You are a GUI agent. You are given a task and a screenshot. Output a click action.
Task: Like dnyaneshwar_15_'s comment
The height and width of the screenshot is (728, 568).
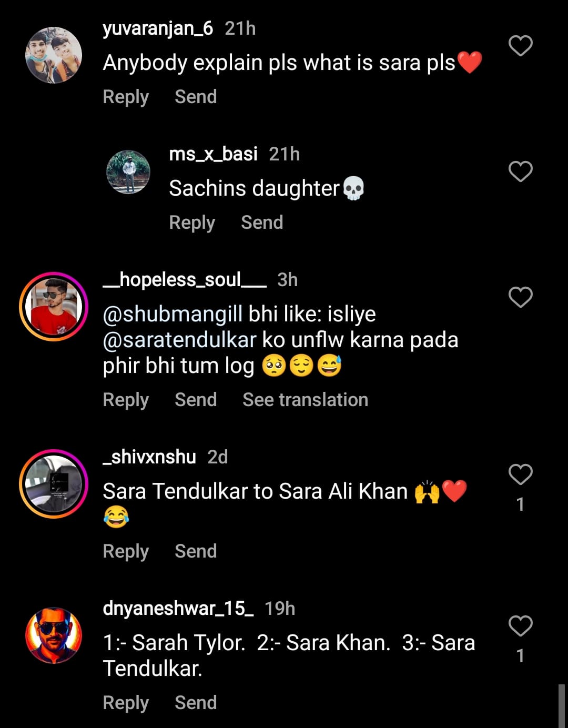[520, 626]
